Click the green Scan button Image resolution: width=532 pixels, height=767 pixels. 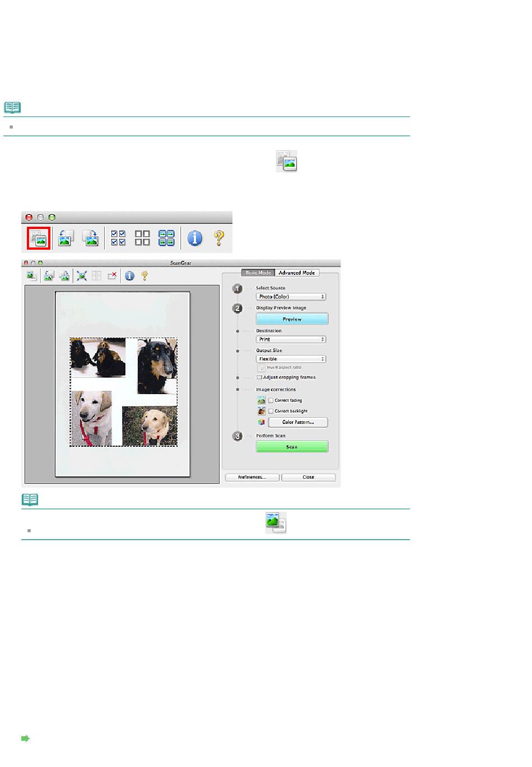pyautogui.click(x=292, y=447)
